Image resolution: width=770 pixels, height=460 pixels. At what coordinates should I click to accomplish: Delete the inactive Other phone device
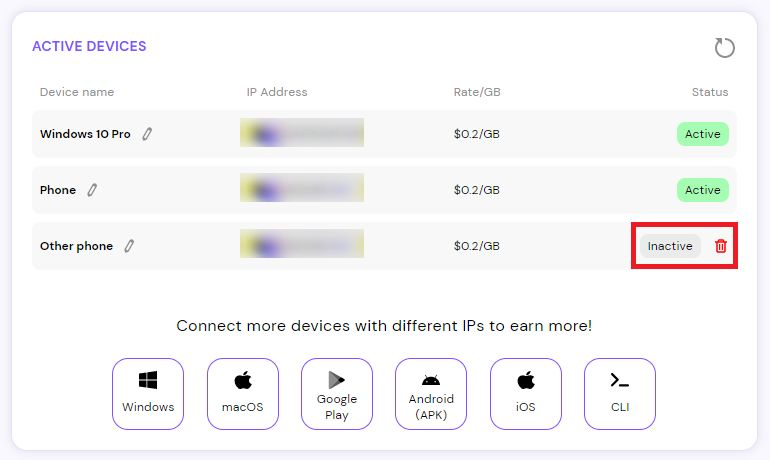point(720,246)
